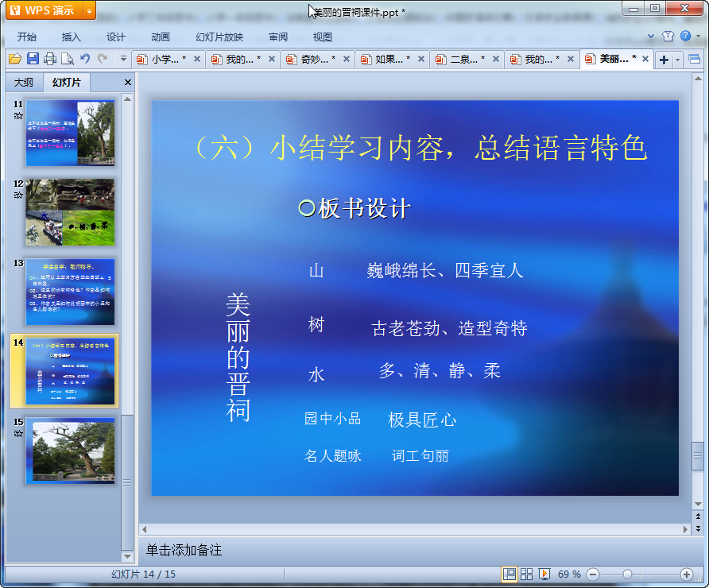Viewport: 709px width, 588px height.
Task: Close the 二泉... document tab
Action: [495, 60]
